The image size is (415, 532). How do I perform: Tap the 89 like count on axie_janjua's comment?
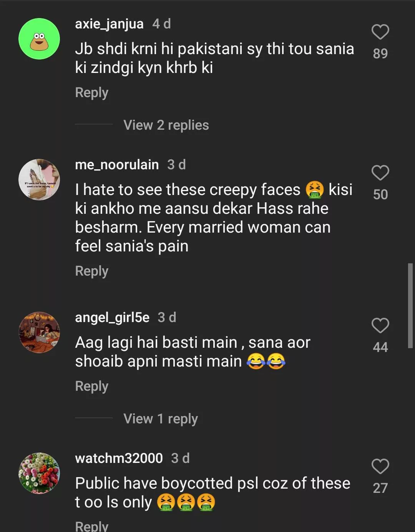380,53
